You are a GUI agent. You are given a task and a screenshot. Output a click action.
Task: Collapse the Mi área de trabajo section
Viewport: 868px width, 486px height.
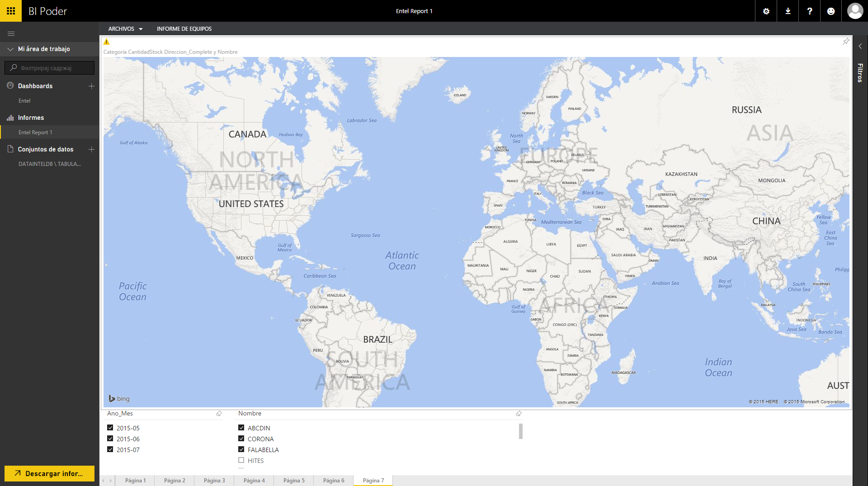pyautogui.click(x=10, y=49)
